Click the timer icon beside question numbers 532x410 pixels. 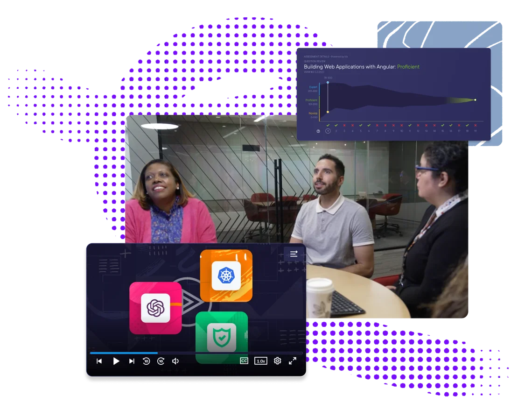point(318,131)
